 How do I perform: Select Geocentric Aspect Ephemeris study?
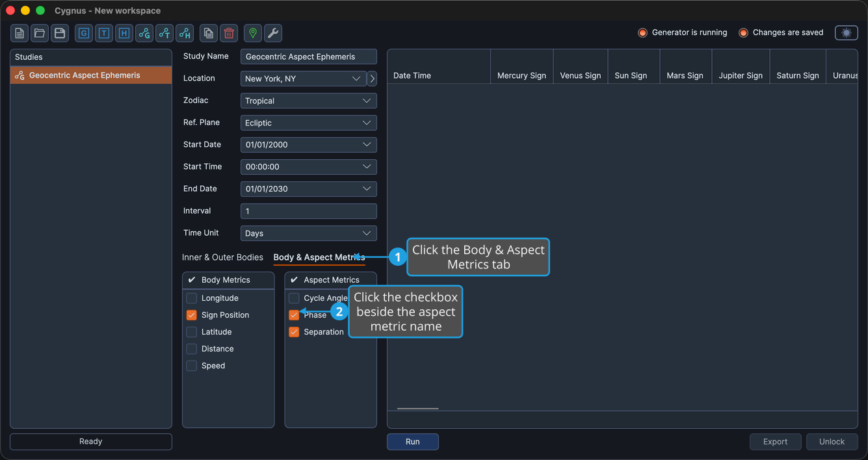pyautogui.click(x=91, y=75)
